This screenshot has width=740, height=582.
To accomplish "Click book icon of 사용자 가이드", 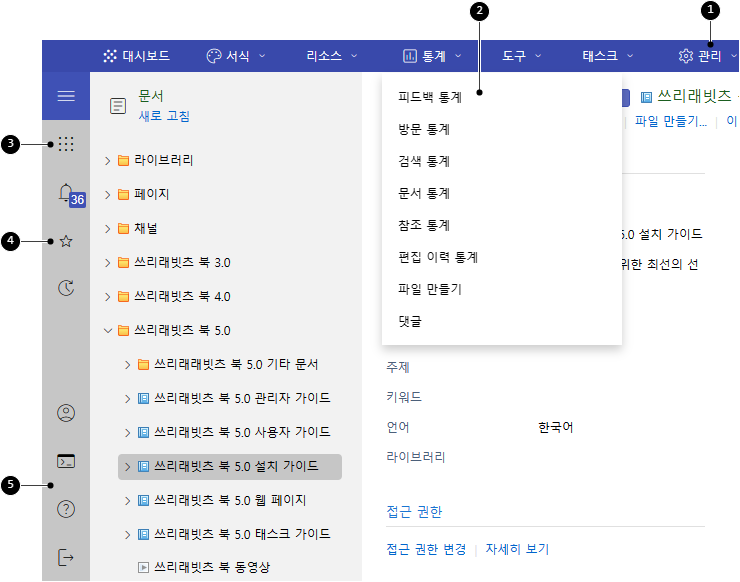I will 143,432.
